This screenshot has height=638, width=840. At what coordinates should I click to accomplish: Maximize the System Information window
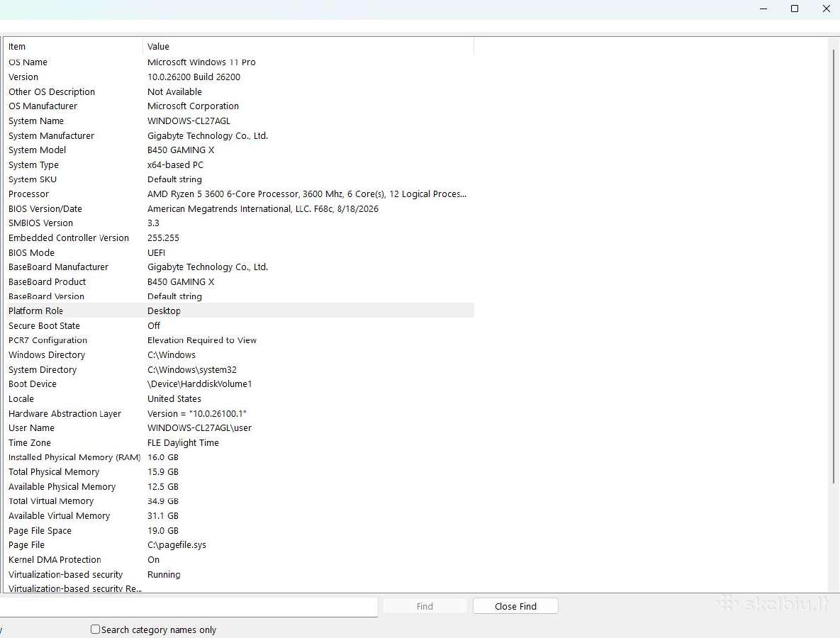pyautogui.click(x=795, y=9)
